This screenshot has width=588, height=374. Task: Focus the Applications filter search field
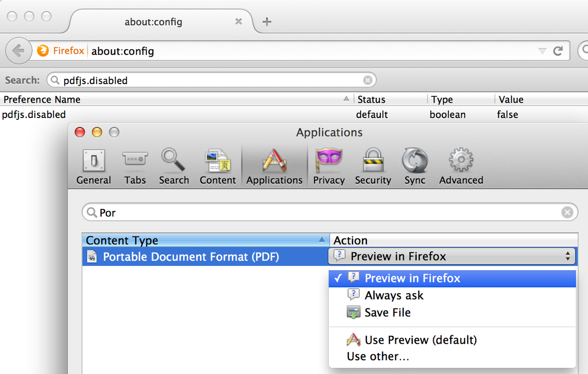coord(330,212)
